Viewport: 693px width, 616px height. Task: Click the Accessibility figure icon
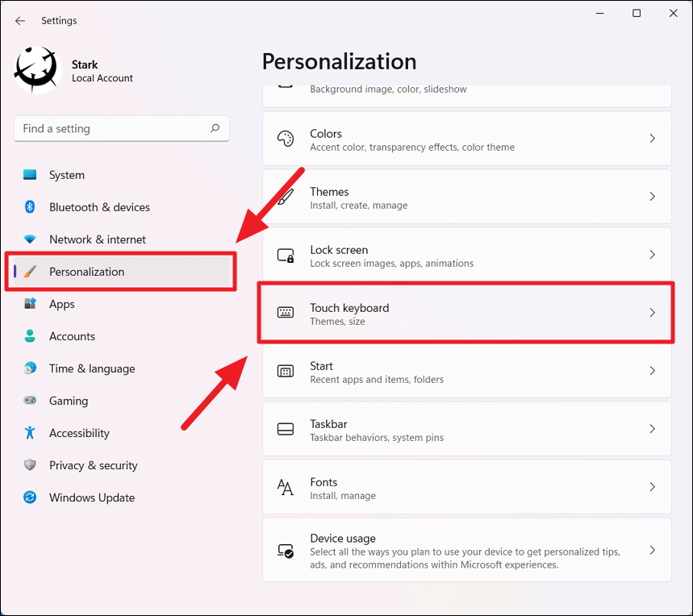(x=30, y=433)
